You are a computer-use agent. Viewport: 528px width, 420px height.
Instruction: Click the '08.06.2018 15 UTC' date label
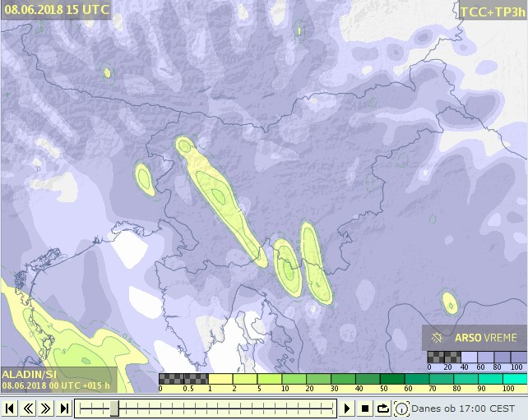pyautogui.click(x=57, y=9)
